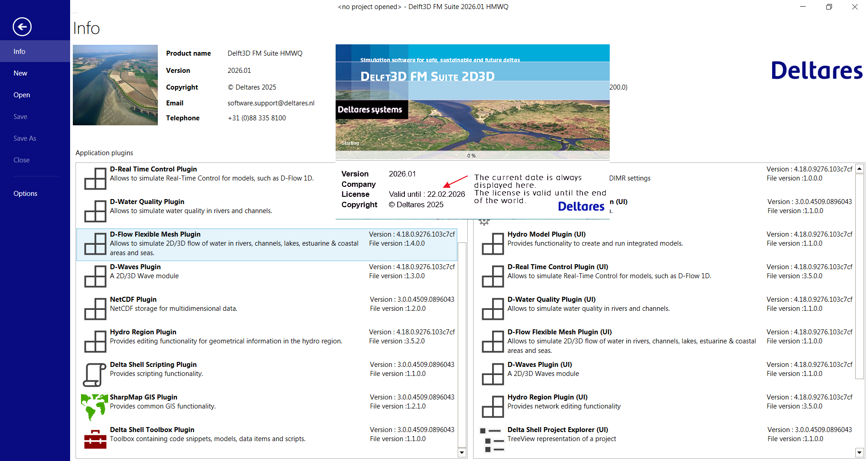Select the Info menu item
The image size is (868, 461).
pos(35,51)
